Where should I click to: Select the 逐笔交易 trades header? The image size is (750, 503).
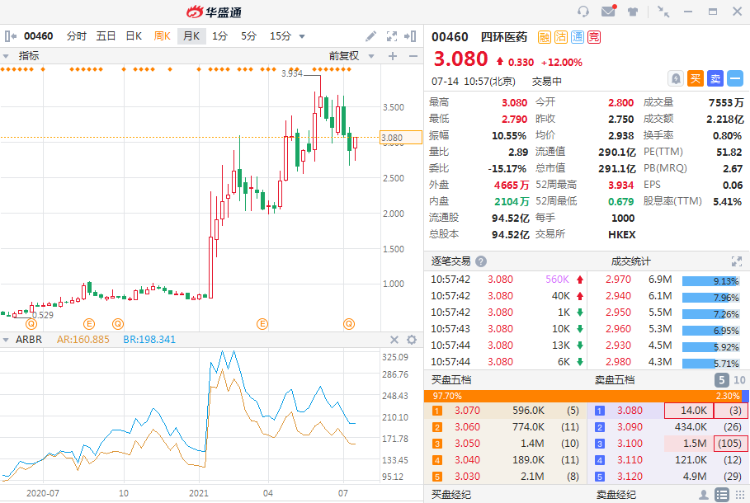click(451, 262)
